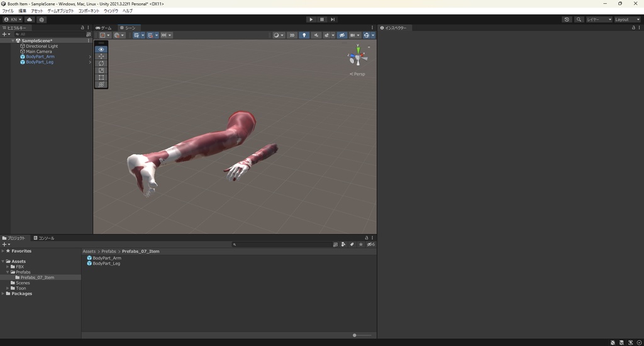Open Version Control settings gear icon
The image size is (644, 346).
[x=42, y=20]
